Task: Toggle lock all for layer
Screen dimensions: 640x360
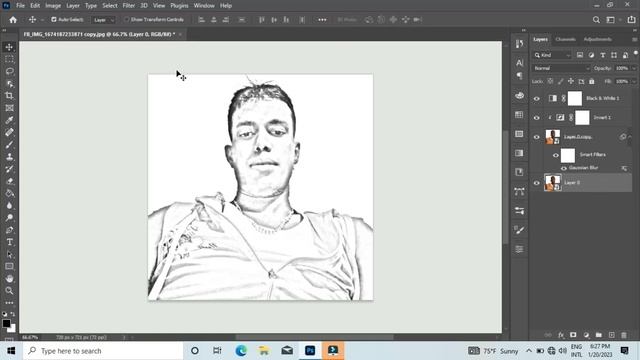Action: (x=591, y=81)
